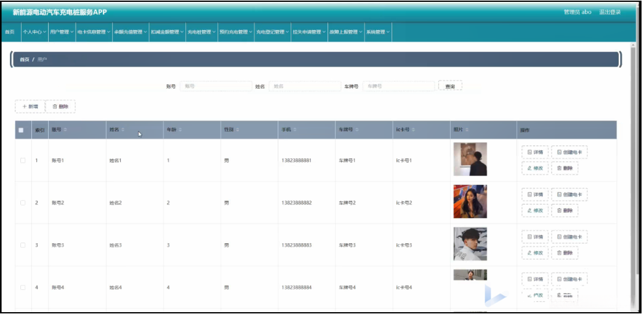The height and width of the screenshot is (314, 644).
Task: Open 详情 for row 账号1
Action: point(535,152)
